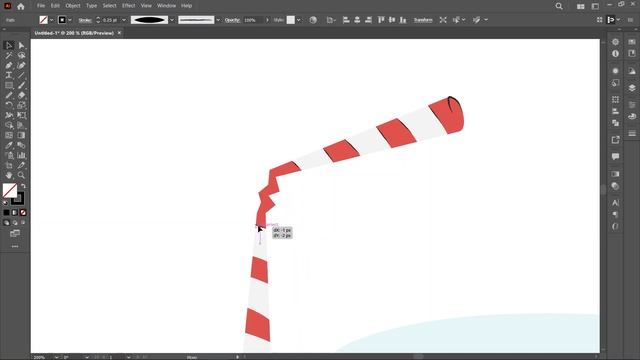Close the Untitled-1 document tab
This screenshot has width=640, height=360.
click(x=119, y=33)
